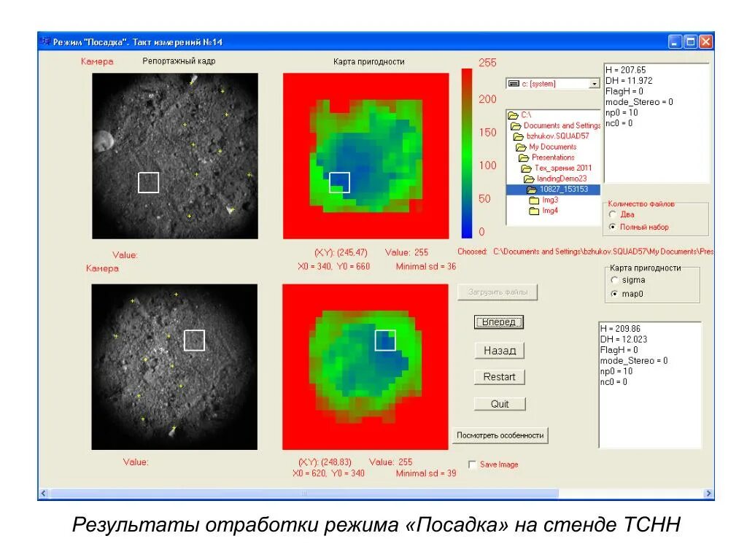The image size is (747, 560).
Task: Click the Minimal sd = 36 text
Action: pyautogui.click(x=426, y=267)
